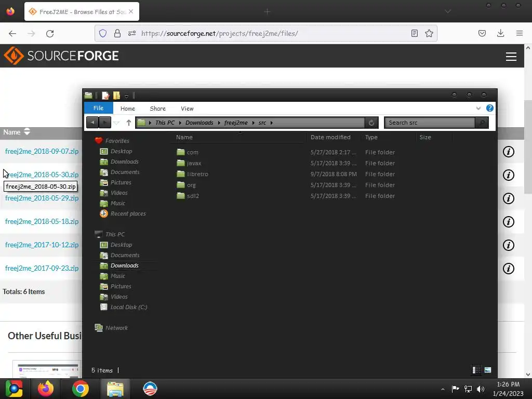This screenshot has height=399, width=532.
Task: Open Firefox downloads panel
Action: coord(500,33)
